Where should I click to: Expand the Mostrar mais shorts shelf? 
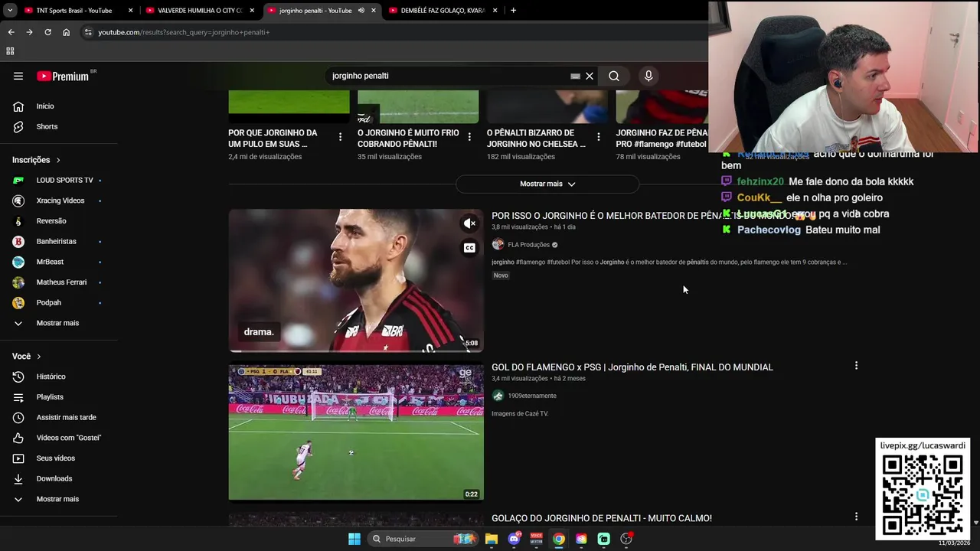click(547, 184)
